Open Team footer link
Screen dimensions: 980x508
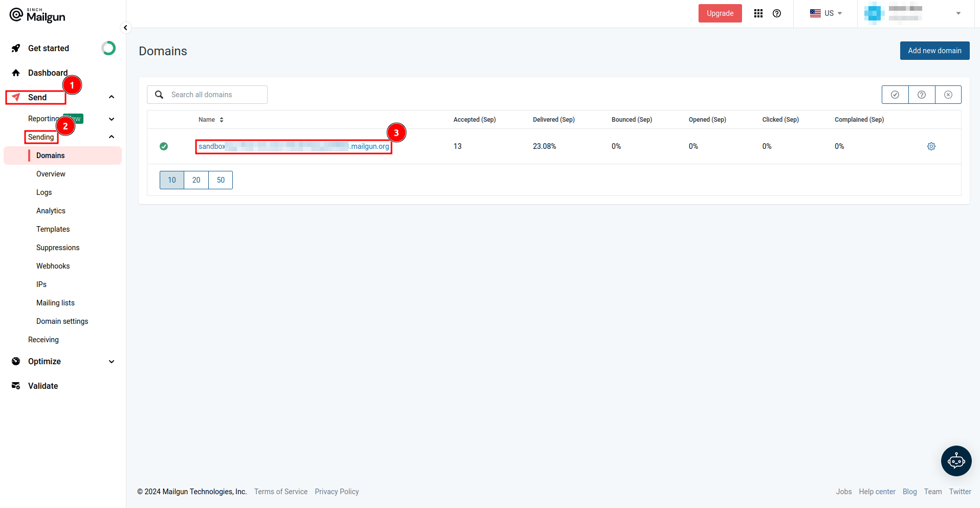(933, 492)
